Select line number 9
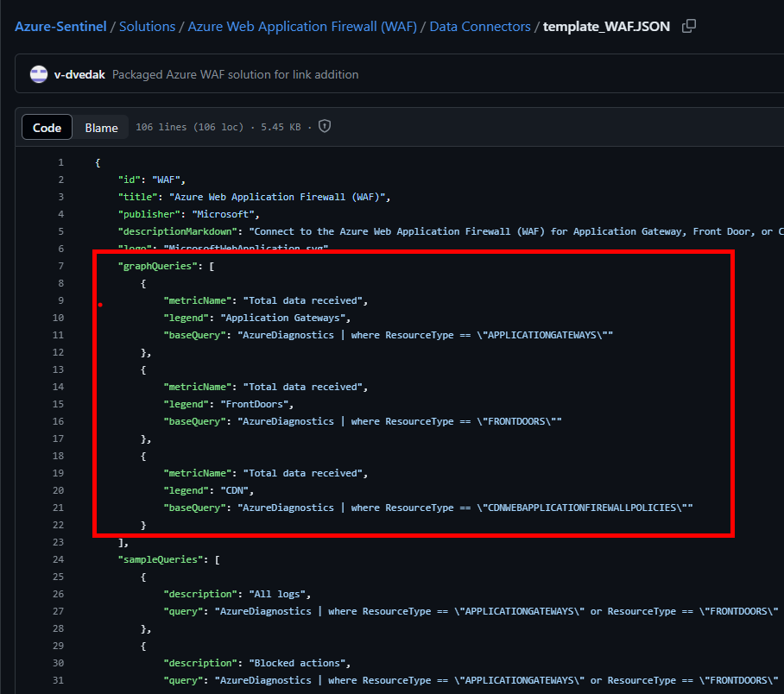 click(x=60, y=300)
